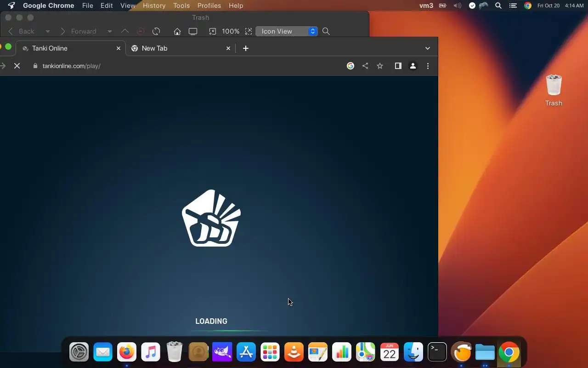The image size is (588, 368).
Task: Open Chrome side panel
Action: [x=398, y=66]
